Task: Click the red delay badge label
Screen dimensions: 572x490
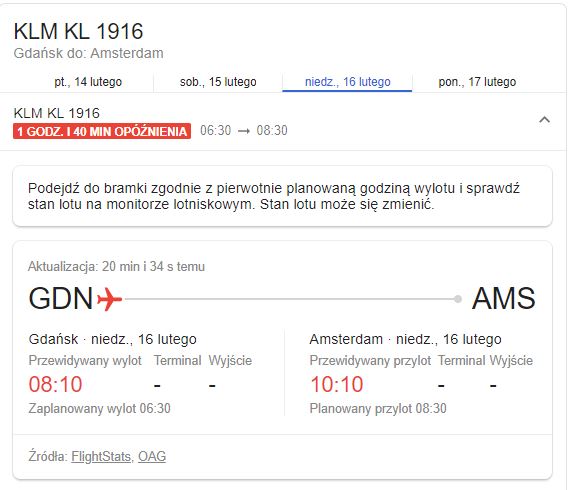Action: click(x=102, y=131)
